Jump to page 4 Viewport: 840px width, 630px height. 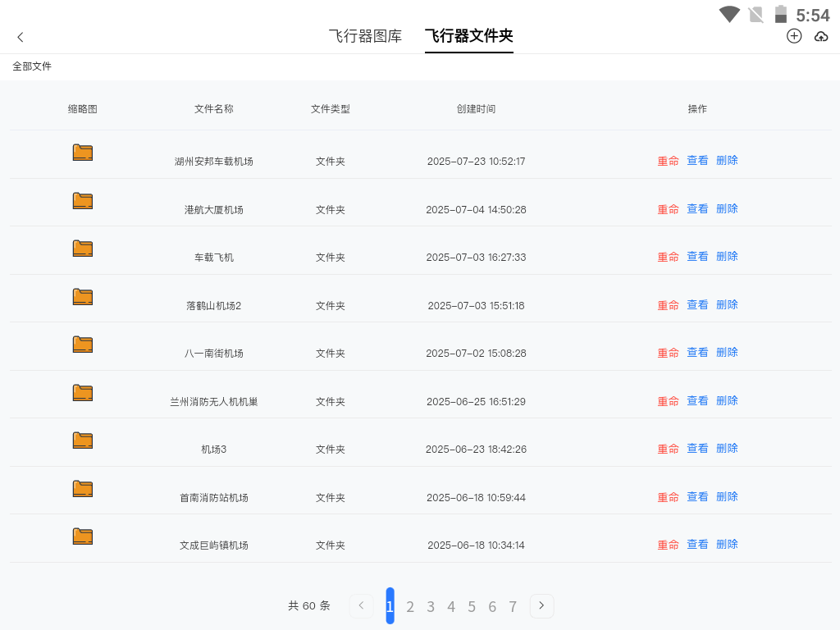451,606
